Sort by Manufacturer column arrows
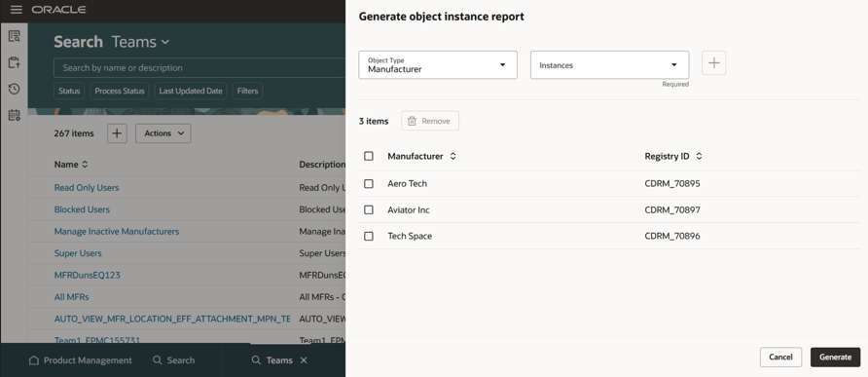Image resolution: width=868 pixels, height=377 pixels. pyautogui.click(x=452, y=156)
